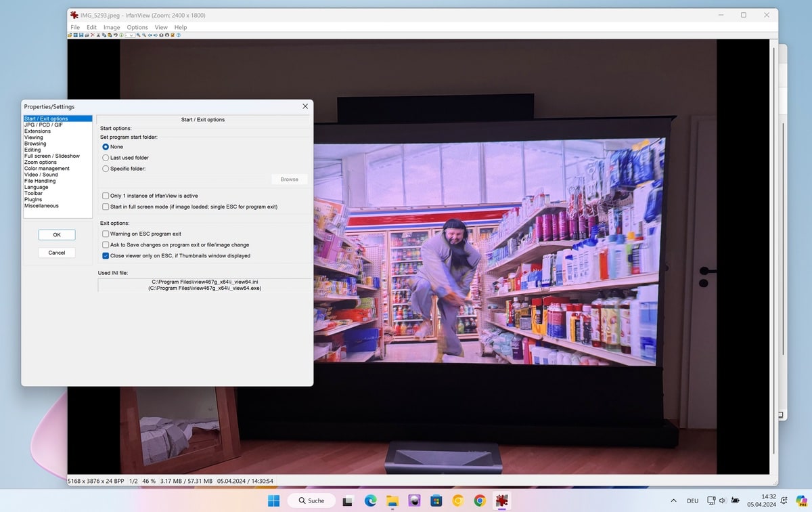
Task: Click the yellow Chrome Canary taskbar icon
Action: [458, 500]
